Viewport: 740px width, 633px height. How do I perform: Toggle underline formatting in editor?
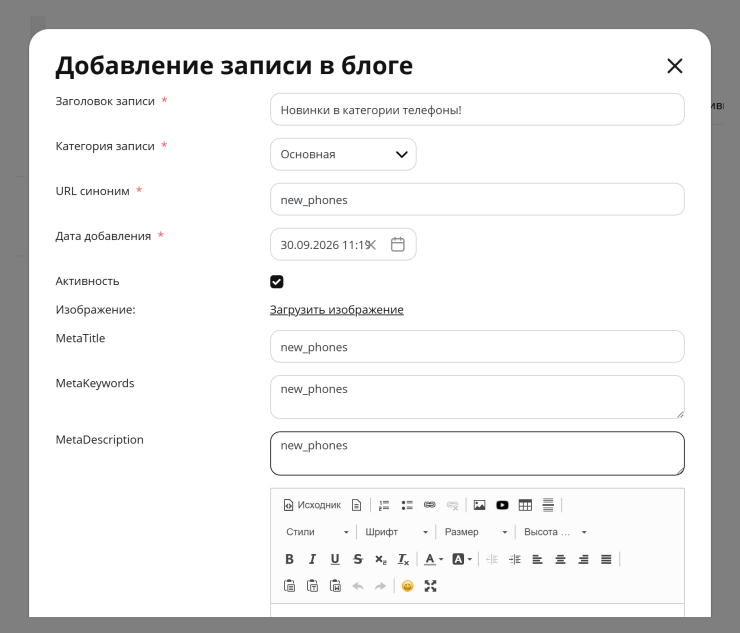pyautogui.click(x=335, y=559)
